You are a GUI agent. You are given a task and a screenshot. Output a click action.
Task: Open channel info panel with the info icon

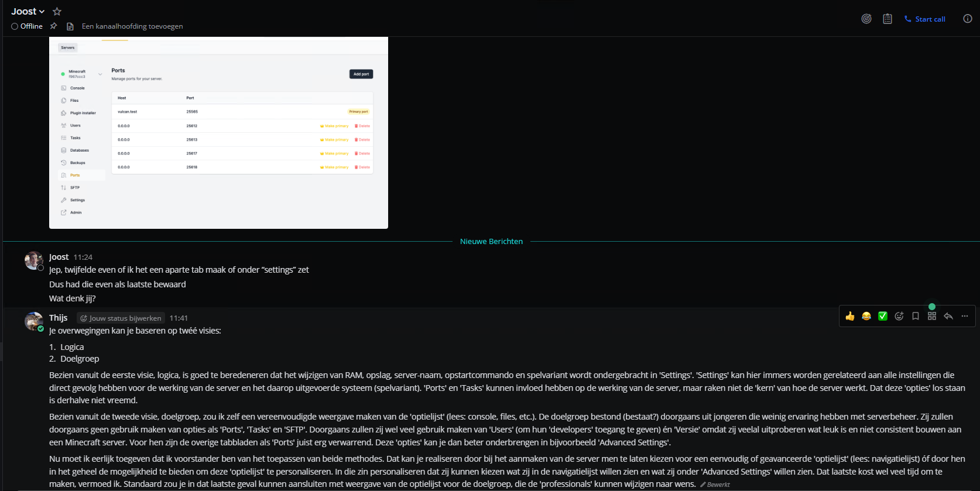(968, 19)
